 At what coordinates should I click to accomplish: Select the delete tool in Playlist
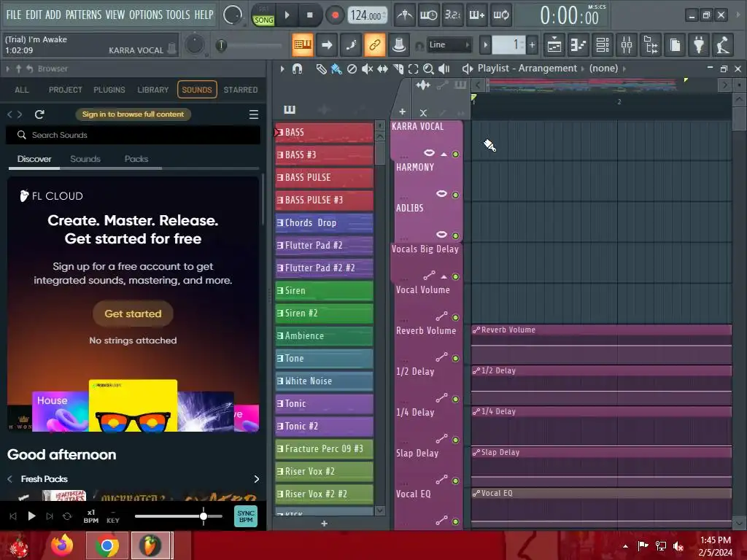tap(352, 69)
